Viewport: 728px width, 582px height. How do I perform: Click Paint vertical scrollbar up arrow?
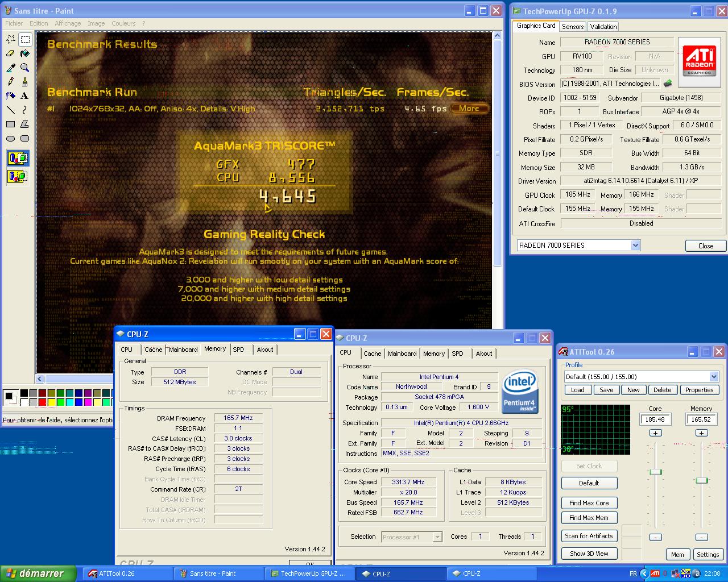pos(498,36)
